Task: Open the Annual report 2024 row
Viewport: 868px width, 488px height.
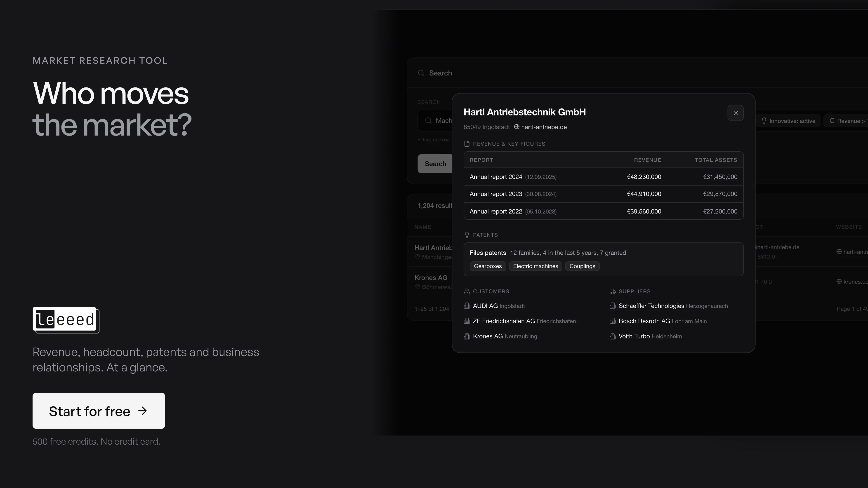Action: point(604,177)
